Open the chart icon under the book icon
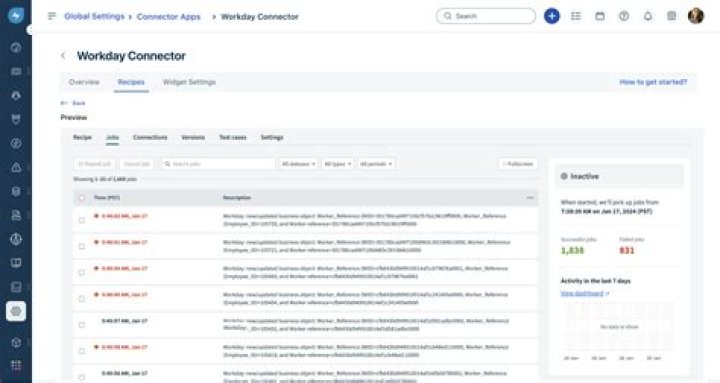This screenshot has width=720, height=383. coord(16,287)
